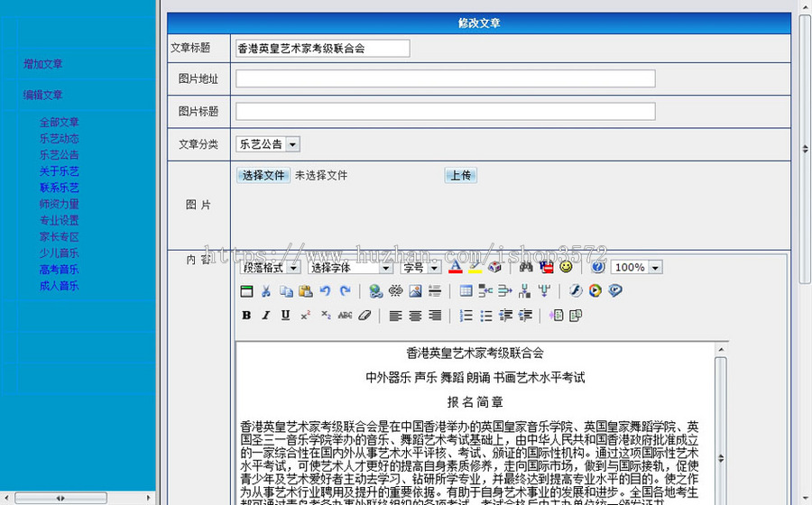Image resolution: width=812 pixels, height=505 pixels.
Task: Select 乐艺动态 in the sidebar
Action: click(59, 139)
